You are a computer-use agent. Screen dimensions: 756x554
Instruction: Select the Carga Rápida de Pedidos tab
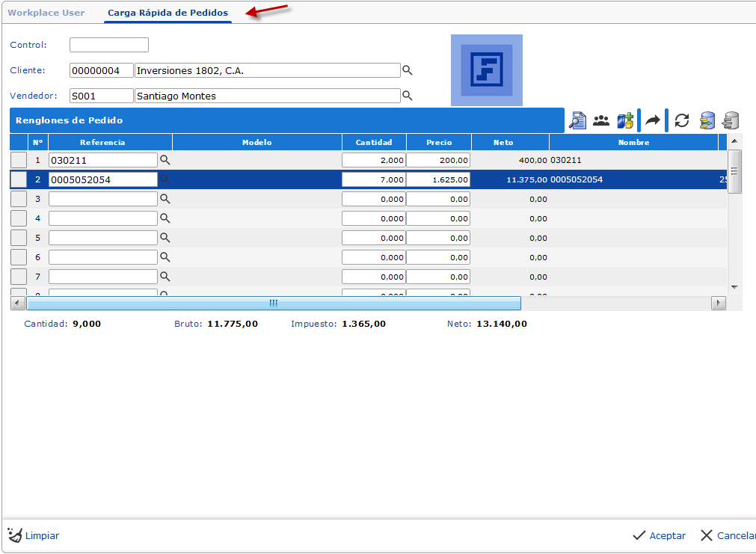pos(168,13)
